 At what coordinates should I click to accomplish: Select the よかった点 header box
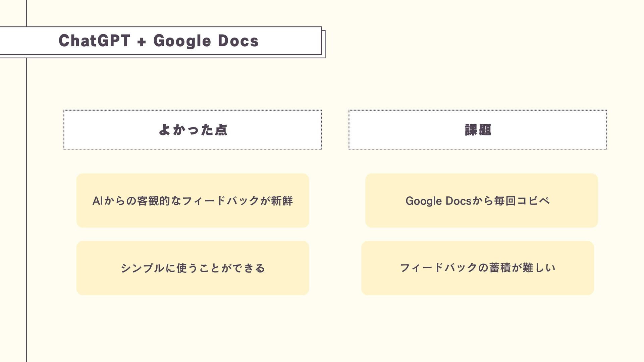click(x=193, y=130)
